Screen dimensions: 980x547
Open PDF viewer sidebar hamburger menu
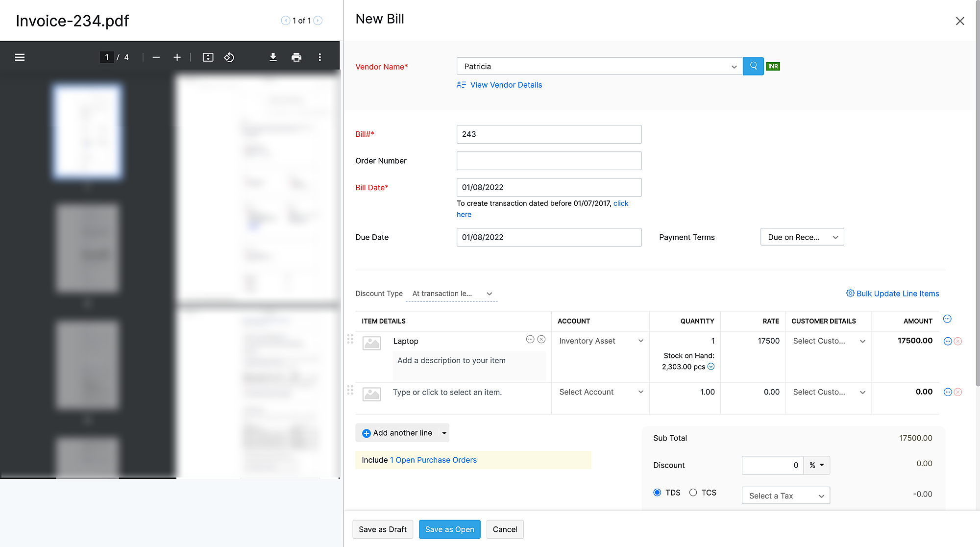click(20, 57)
